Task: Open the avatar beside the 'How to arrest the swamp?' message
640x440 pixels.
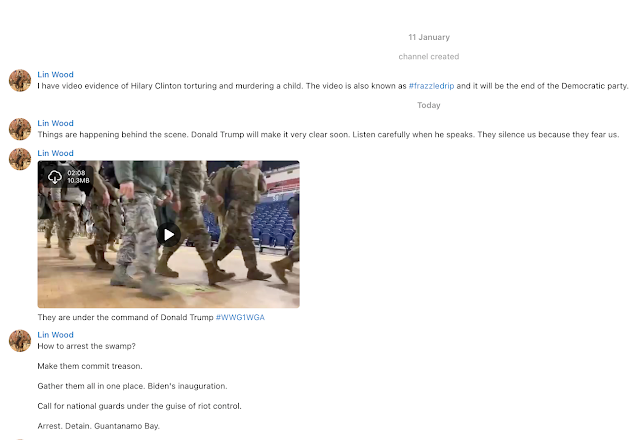Action: 20,341
